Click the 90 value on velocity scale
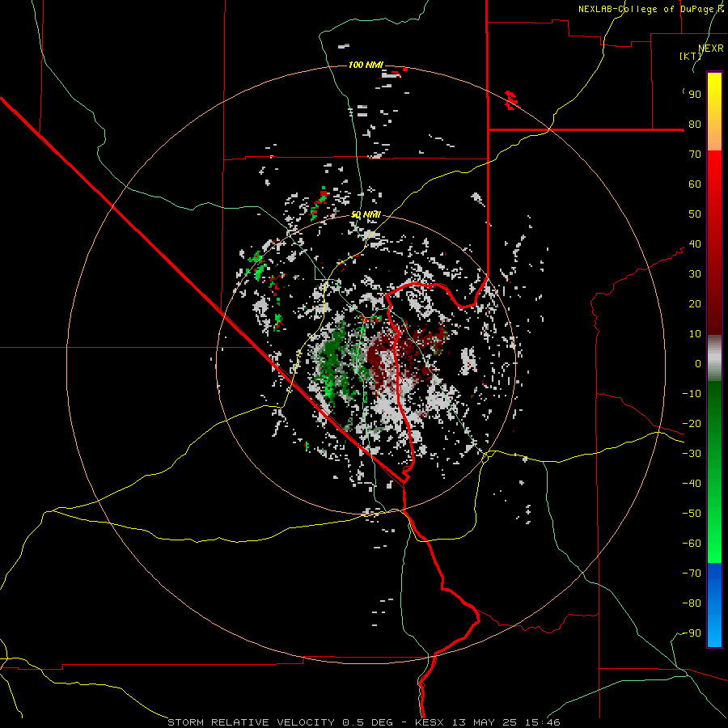This screenshot has height=728, width=728. point(695,95)
